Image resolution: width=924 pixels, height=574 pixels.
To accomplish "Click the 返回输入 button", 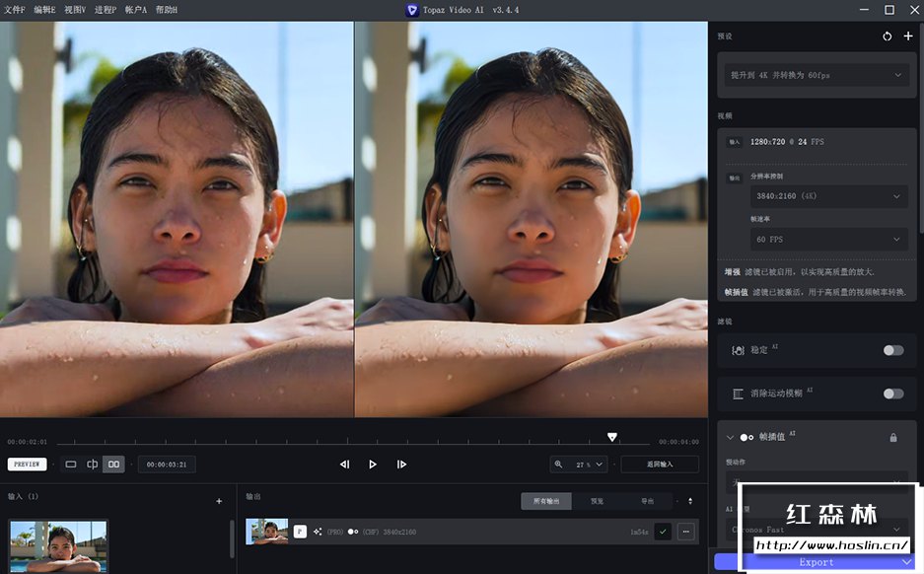I will [x=660, y=465].
